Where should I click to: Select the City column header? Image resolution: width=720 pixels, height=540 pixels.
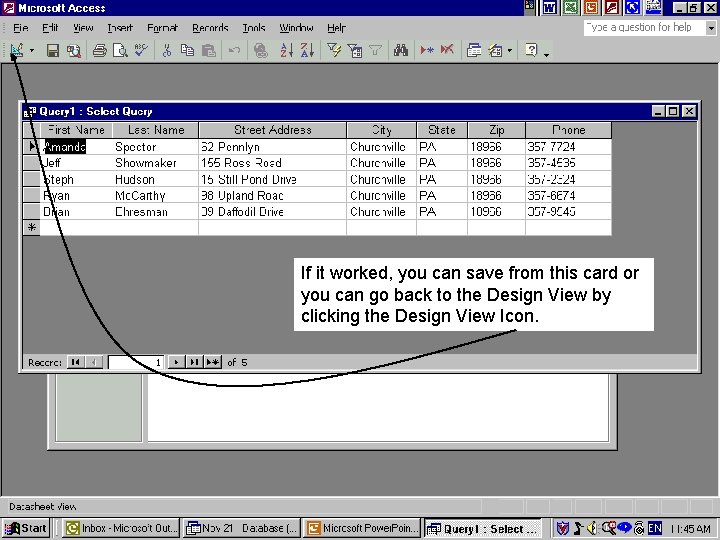click(382, 130)
